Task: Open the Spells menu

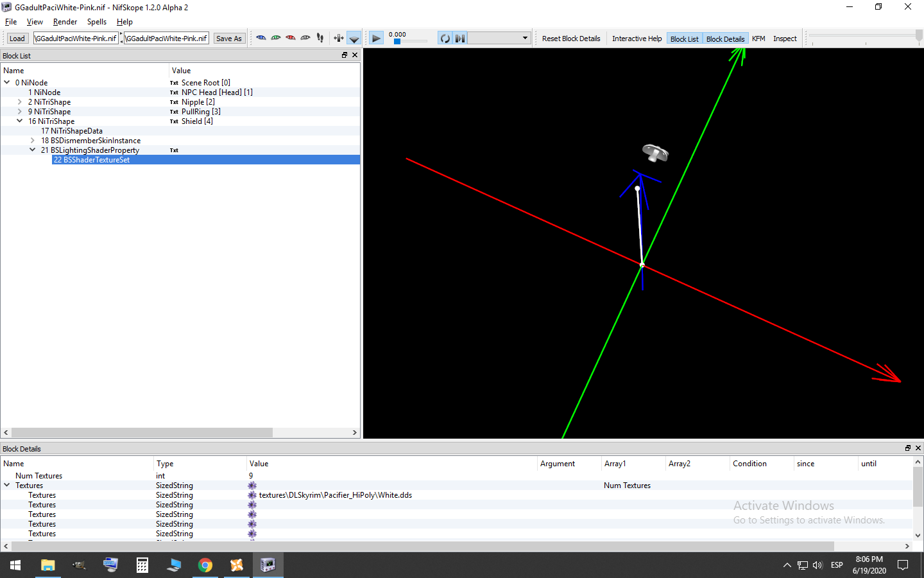Action: coord(97,22)
